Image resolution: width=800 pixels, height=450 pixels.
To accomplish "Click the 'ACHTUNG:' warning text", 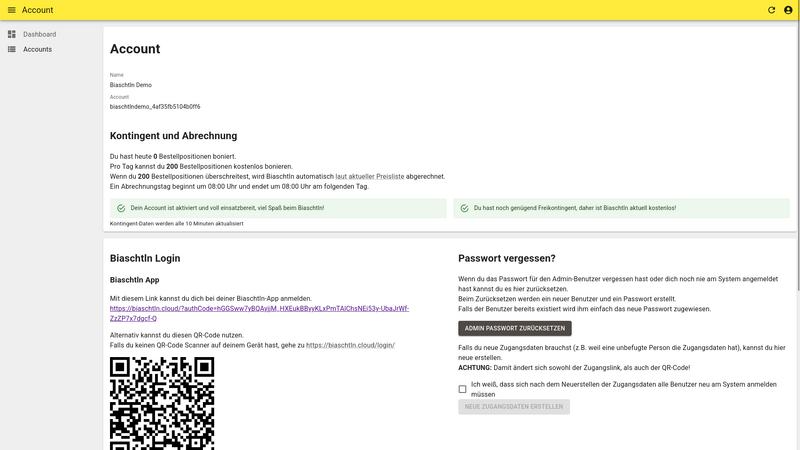I will (x=474, y=368).
